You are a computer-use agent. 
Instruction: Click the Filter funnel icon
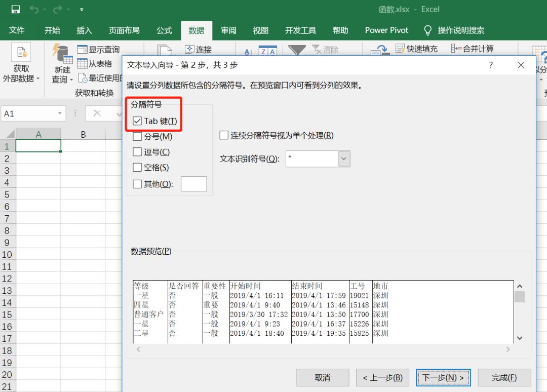point(297,50)
